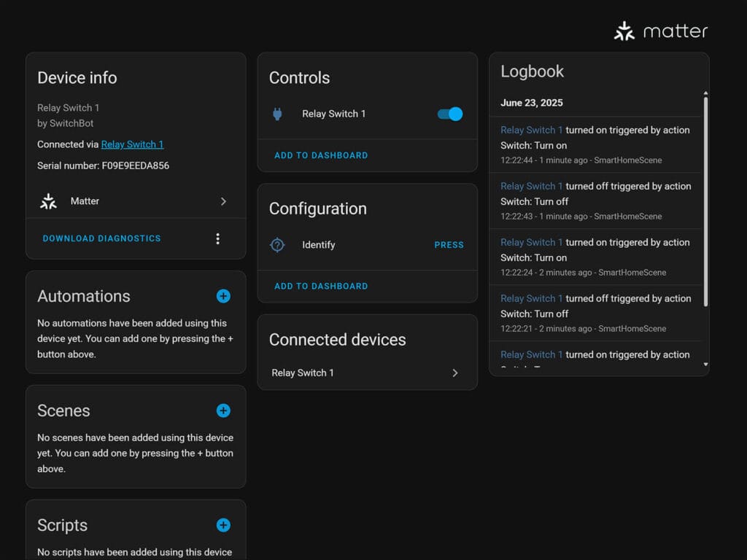This screenshot has width=747, height=560.
Task: Click '12:22:44 - 1 minute ago' timestamp
Action: tap(544, 160)
